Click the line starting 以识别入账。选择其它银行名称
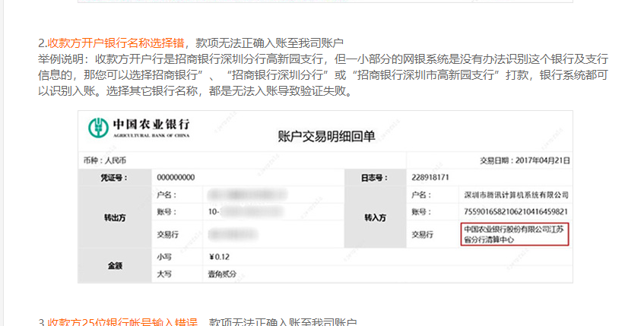The width and height of the screenshot is (644, 326). tap(196, 90)
